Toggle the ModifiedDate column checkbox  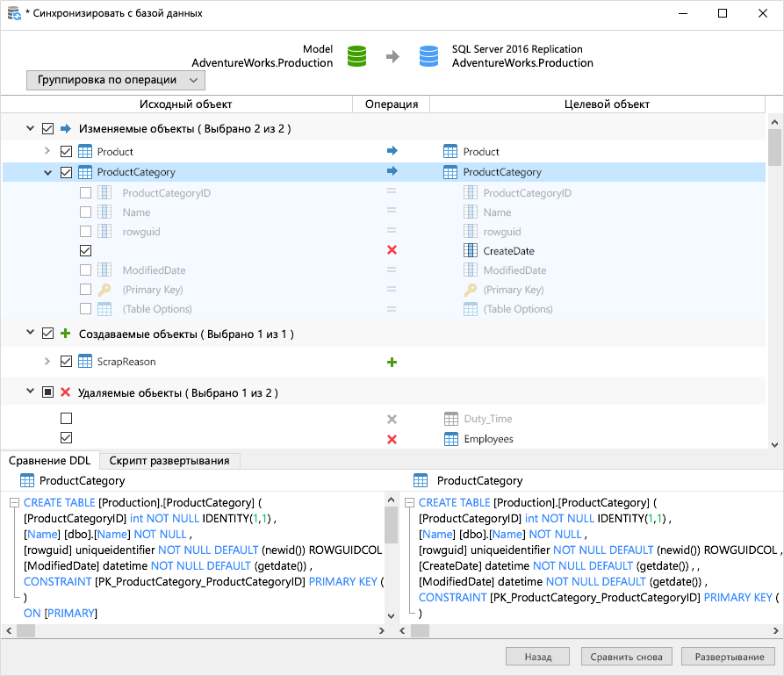[x=85, y=270]
